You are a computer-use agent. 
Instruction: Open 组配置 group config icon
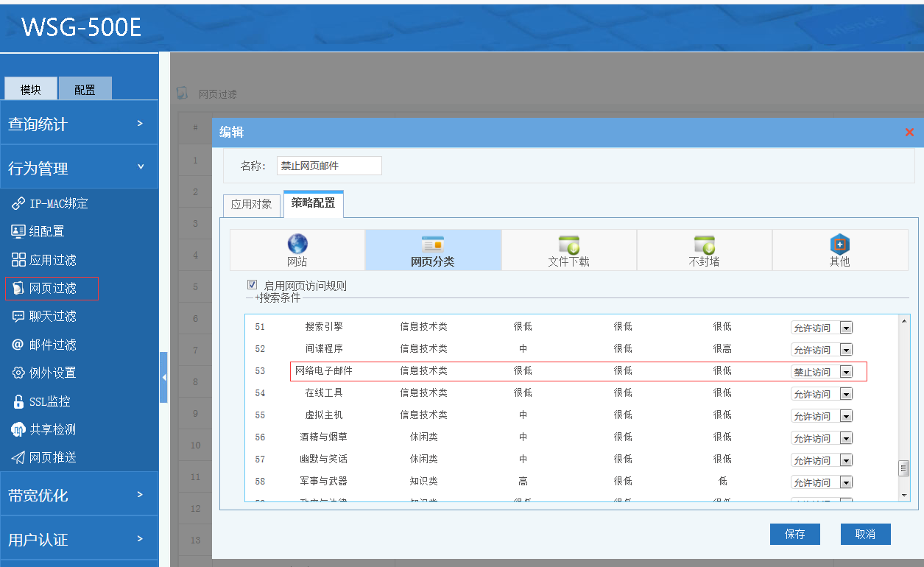[18, 231]
